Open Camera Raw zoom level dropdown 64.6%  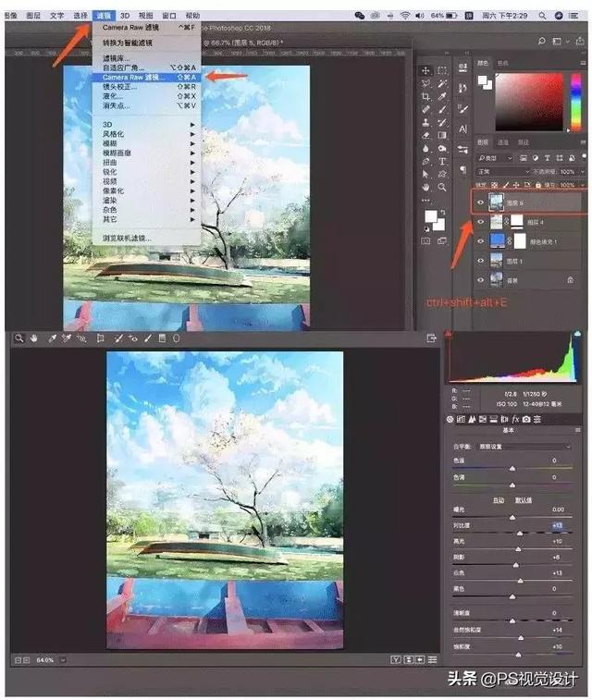click(x=63, y=660)
